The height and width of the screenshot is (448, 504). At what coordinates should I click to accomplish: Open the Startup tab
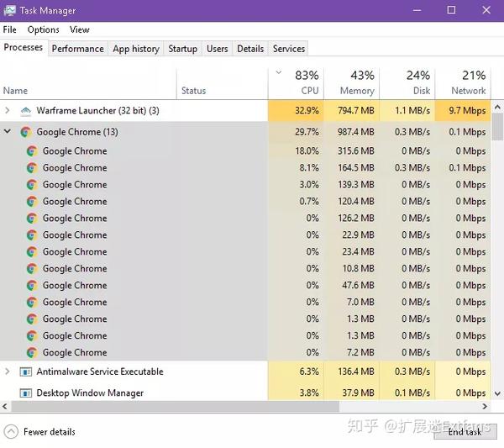(182, 49)
